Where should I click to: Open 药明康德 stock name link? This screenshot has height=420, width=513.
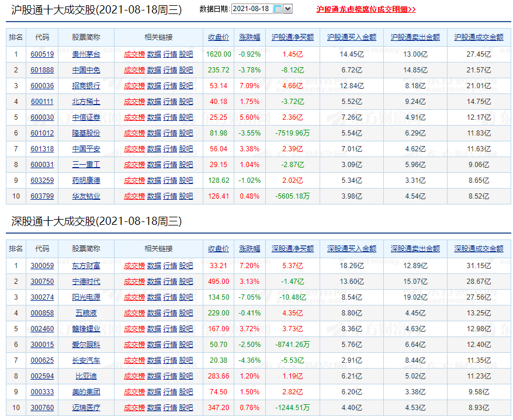click(x=86, y=181)
